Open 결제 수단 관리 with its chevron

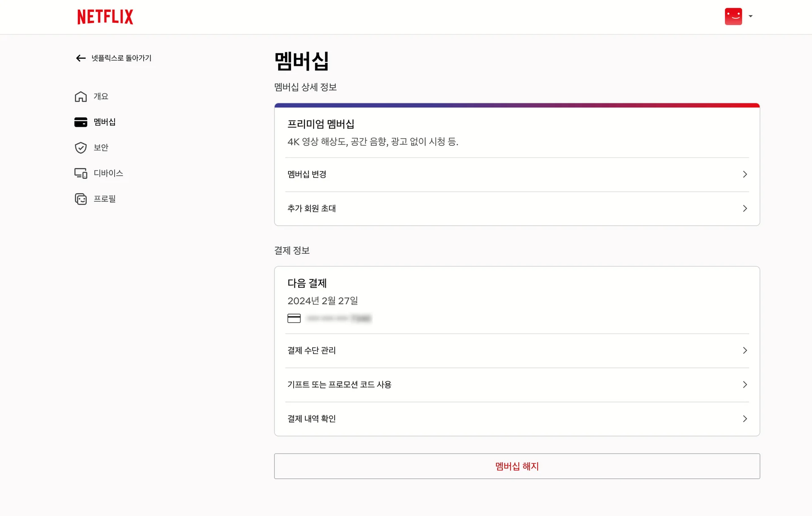(745, 350)
